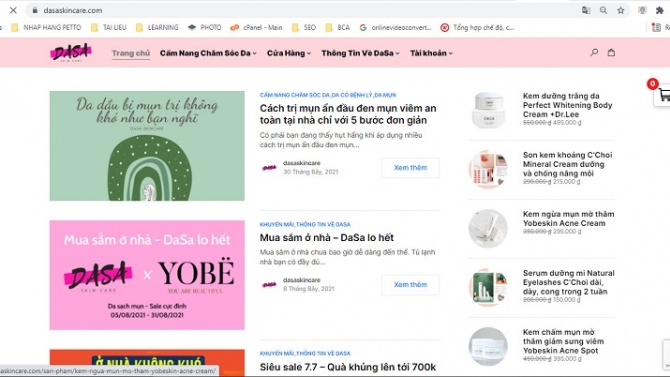This screenshot has height=377, width=670.
Task: Open the orange Ở nhà không khó thumbnail
Action: (x=147, y=362)
